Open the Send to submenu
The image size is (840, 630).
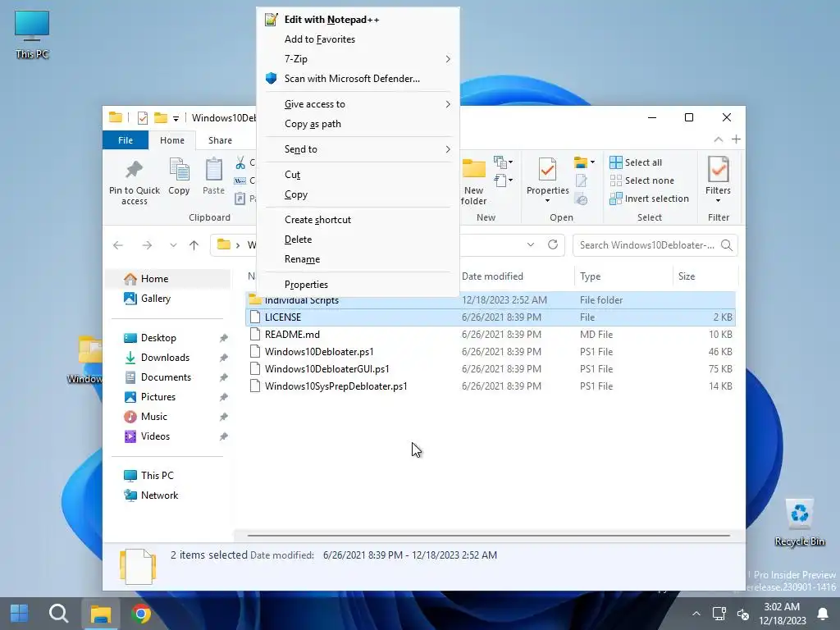(358, 149)
